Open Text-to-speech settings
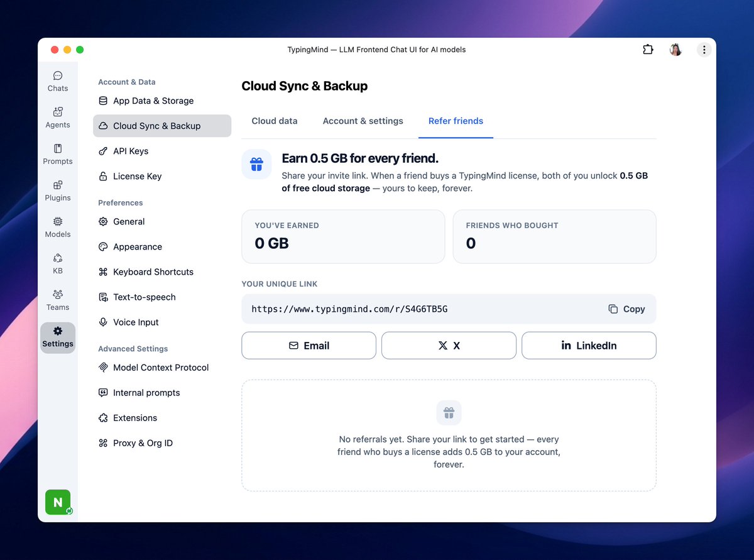Screen dimensions: 754x560 point(162,297)
